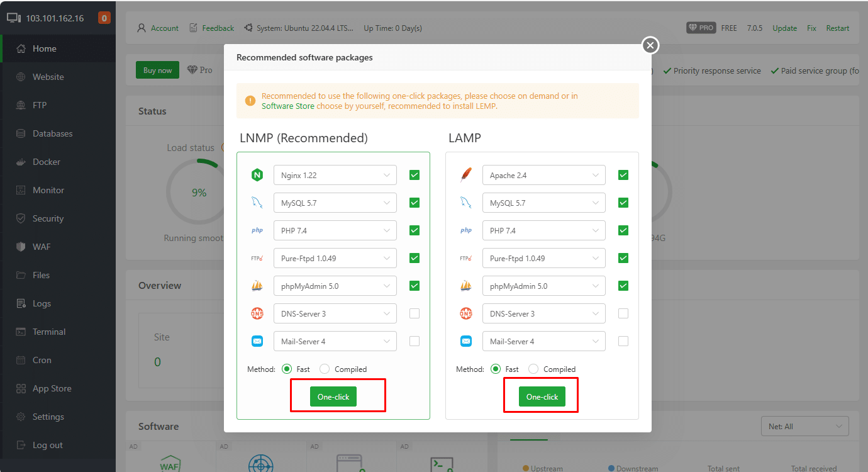Uncheck Apache 2.4 checkbox in LAMP
868x472 pixels.
click(623, 175)
